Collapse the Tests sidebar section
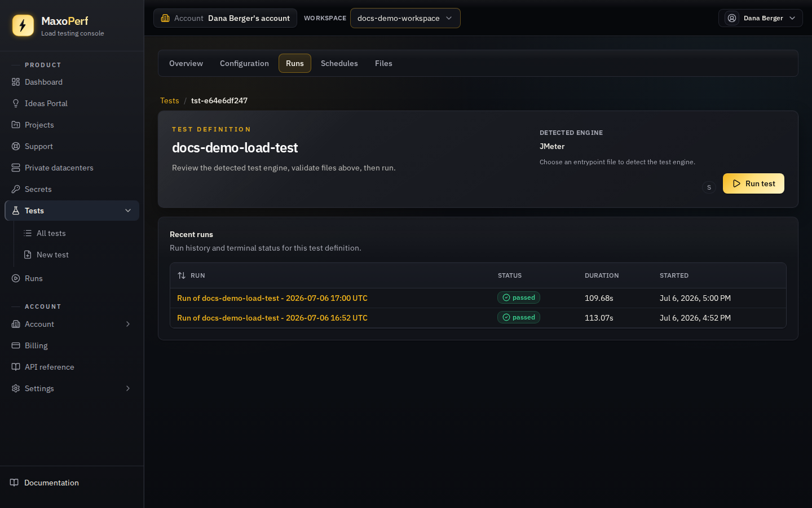 (x=128, y=211)
